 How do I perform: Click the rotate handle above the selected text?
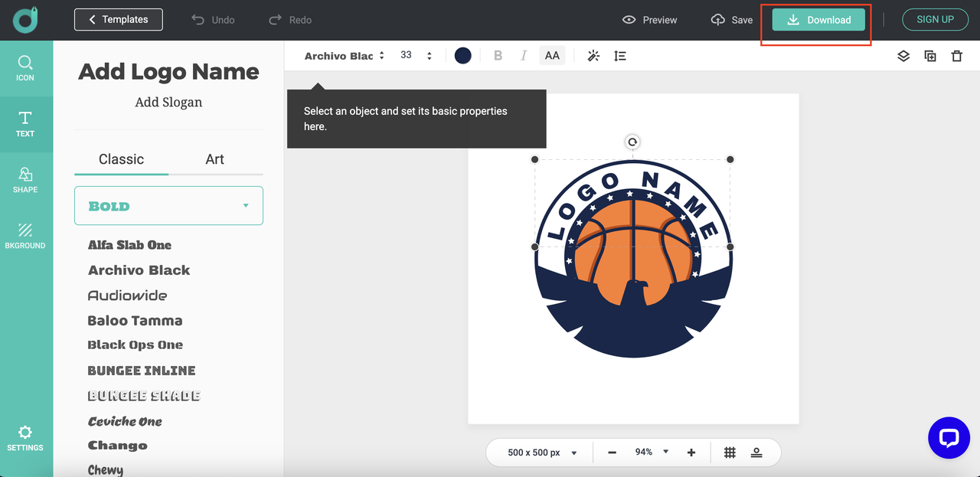[x=632, y=142]
